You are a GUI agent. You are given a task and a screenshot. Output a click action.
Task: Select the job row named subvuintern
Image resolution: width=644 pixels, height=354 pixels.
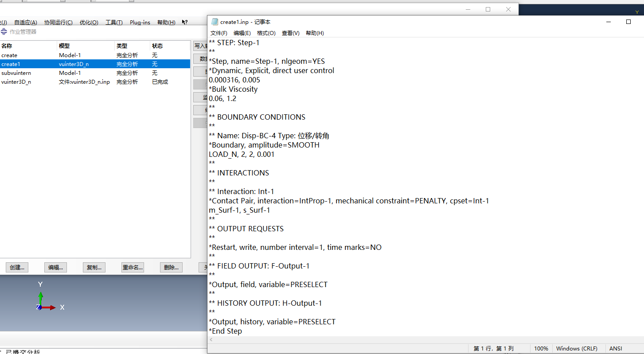point(95,73)
